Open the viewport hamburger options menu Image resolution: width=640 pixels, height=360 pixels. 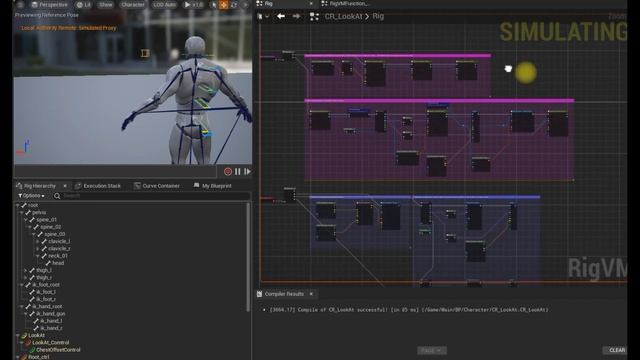[x=20, y=5]
